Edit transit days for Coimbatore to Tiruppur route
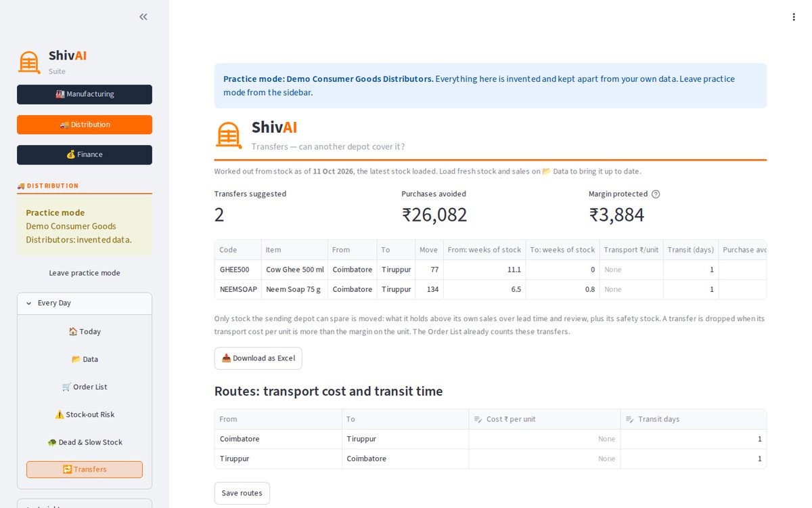Screen dimensions: 812x508 click(x=694, y=439)
